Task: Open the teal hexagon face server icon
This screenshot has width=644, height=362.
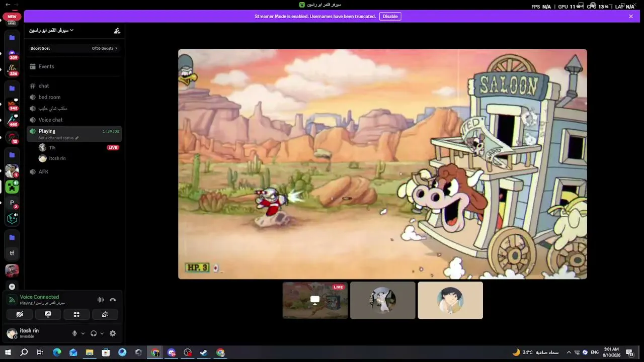Action: (12, 219)
